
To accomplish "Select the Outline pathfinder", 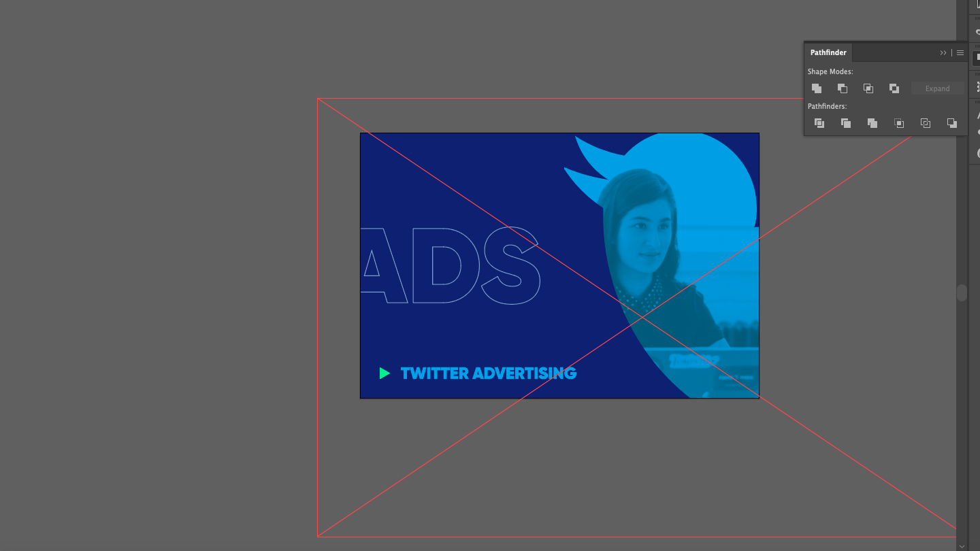I will [926, 123].
